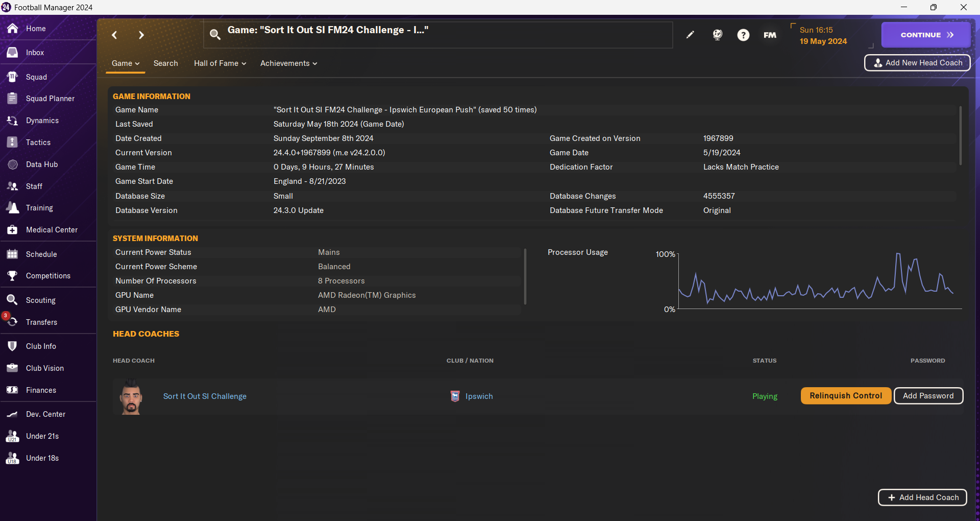Select Competitions menu label
This screenshot has height=521, width=980.
pyautogui.click(x=48, y=276)
